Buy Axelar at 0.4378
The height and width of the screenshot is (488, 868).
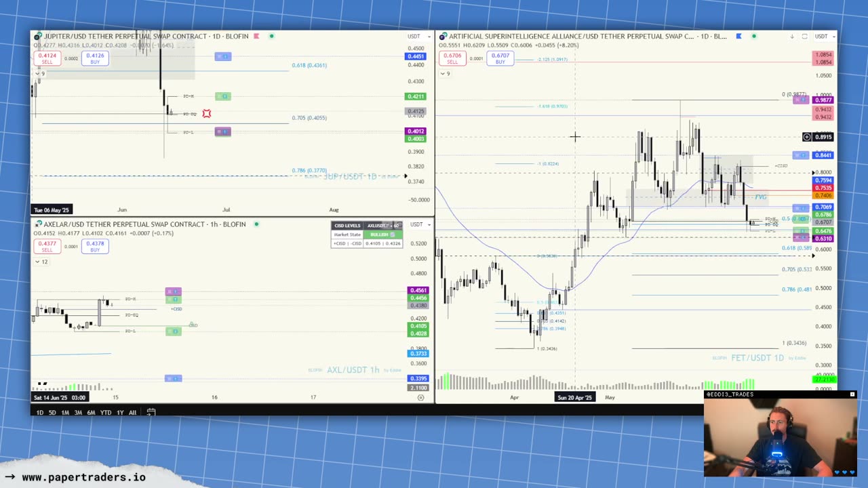pyautogui.click(x=95, y=246)
